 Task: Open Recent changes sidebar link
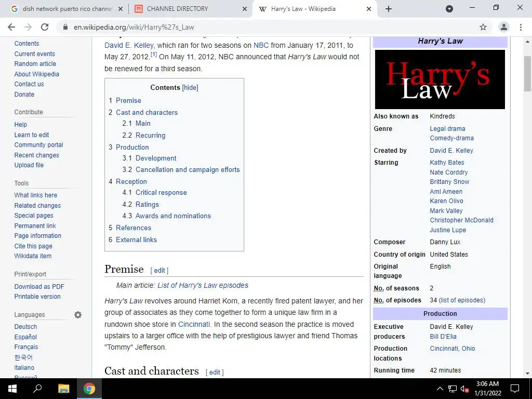tap(37, 155)
